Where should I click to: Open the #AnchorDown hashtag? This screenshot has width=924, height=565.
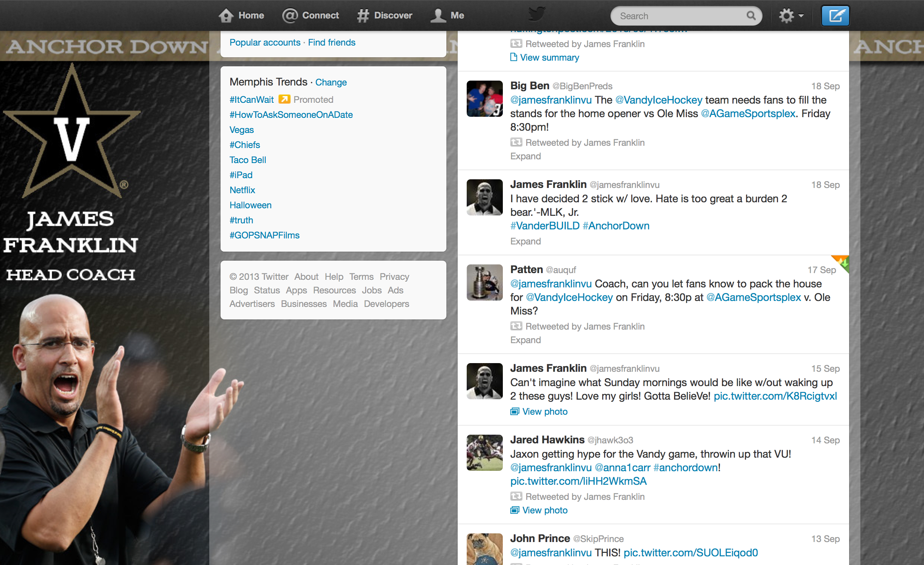[x=616, y=226]
